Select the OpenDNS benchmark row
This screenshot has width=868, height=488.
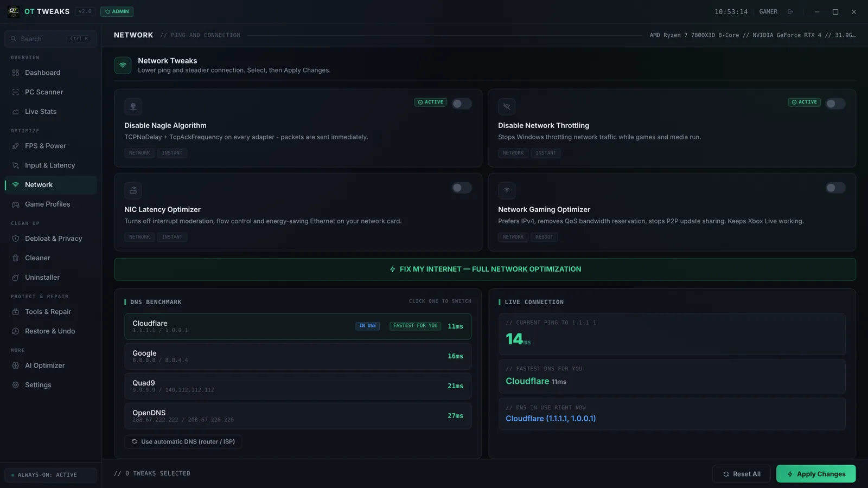(298, 416)
